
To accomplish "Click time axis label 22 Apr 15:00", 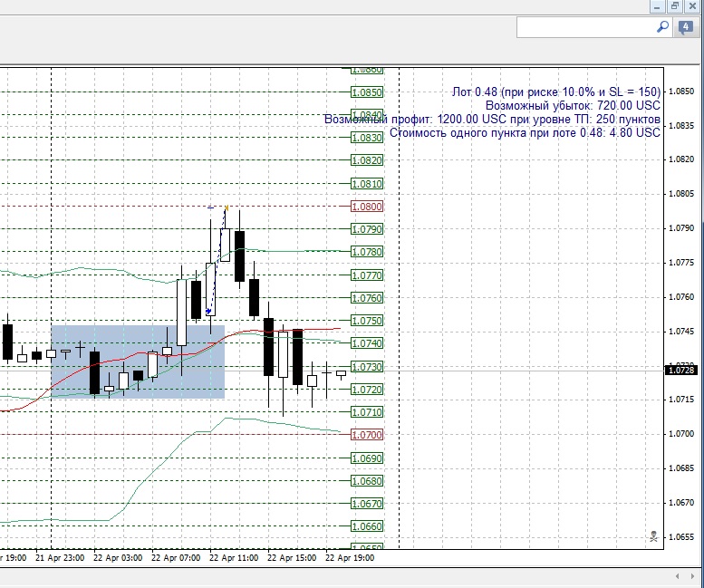I will click(x=292, y=558).
